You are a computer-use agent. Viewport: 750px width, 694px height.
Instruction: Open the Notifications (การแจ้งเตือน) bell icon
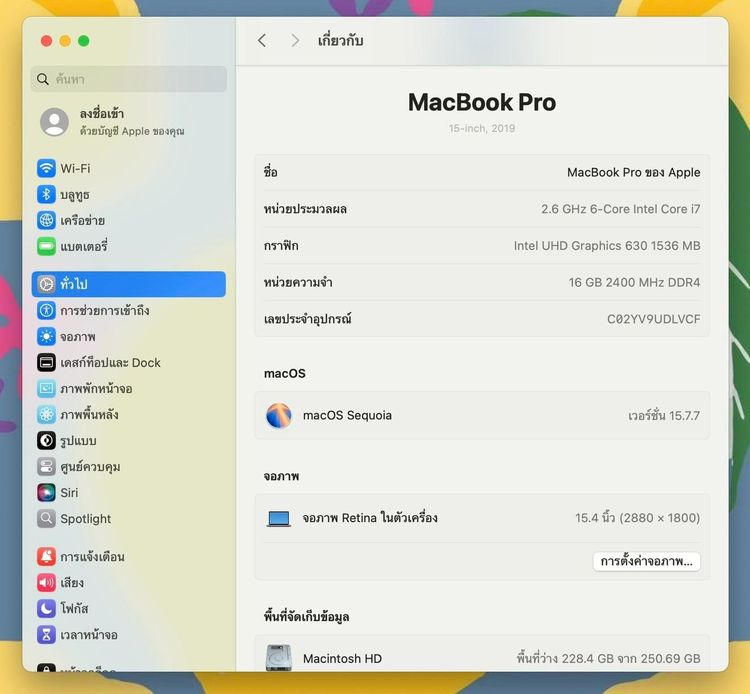tap(46, 556)
